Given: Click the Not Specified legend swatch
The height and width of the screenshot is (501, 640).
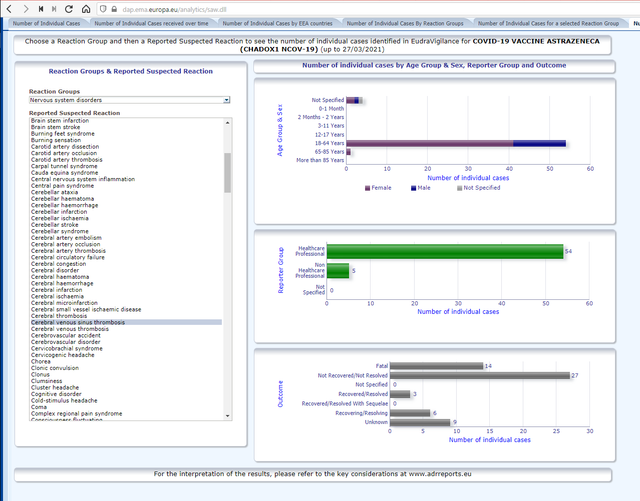Looking at the screenshot, I should click(460, 188).
